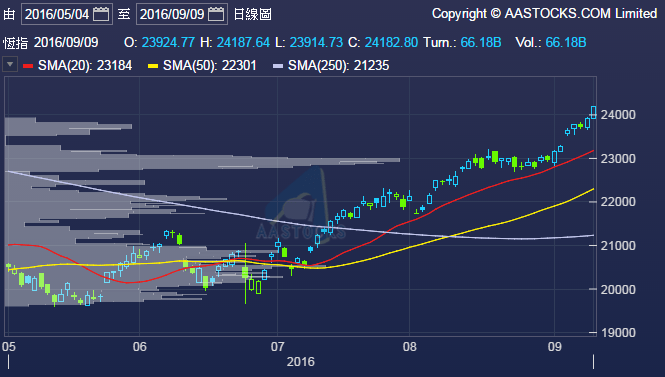Edit the end date field 2016/09/09
This screenshot has width=665, height=377.
(182, 14)
